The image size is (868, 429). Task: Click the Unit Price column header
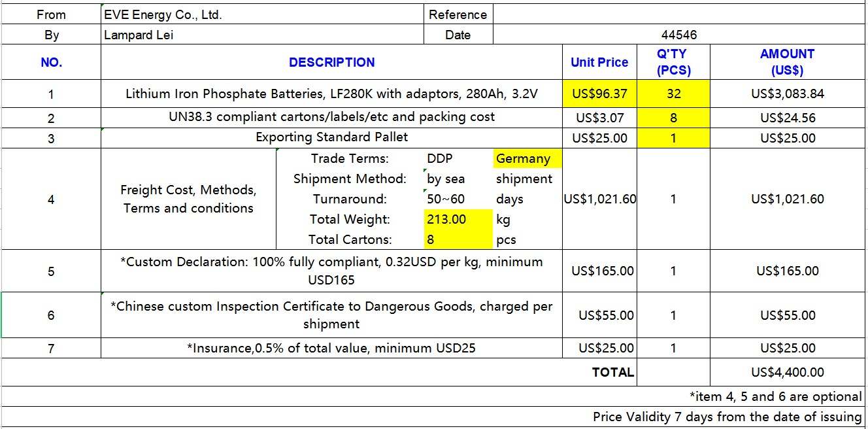point(599,62)
